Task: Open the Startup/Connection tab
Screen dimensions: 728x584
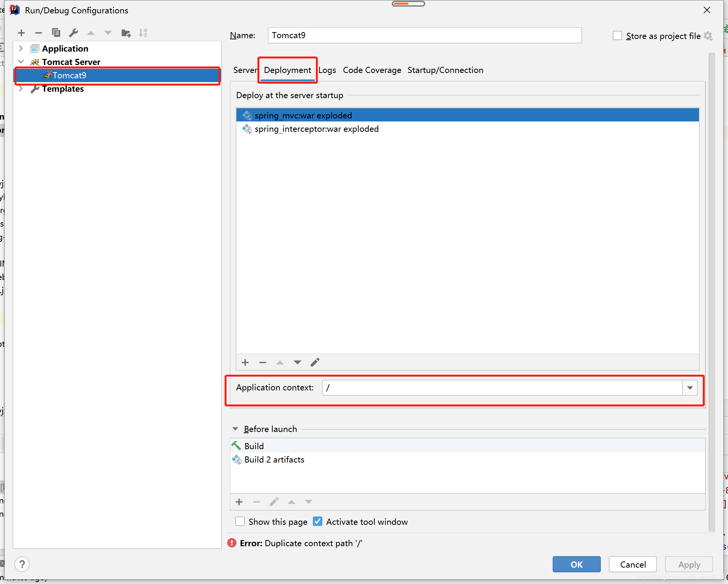Action: click(x=445, y=70)
